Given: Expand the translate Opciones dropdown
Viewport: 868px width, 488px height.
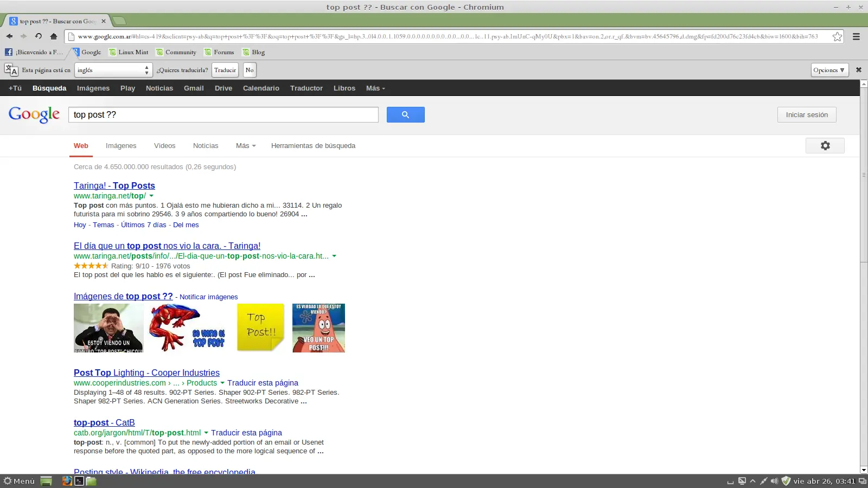Looking at the screenshot, I should click(829, 70).
